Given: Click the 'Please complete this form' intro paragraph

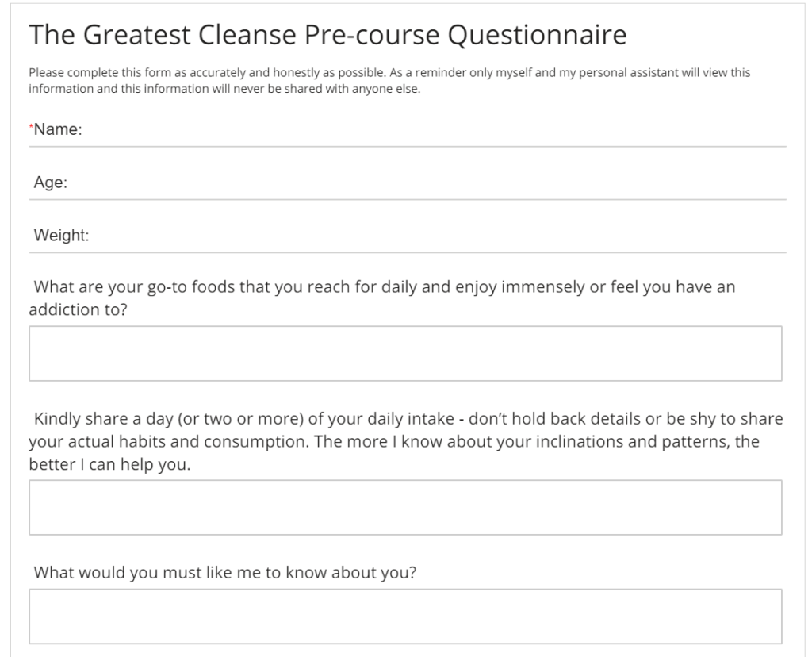Looking at the screenshot, I should (389, 81).
